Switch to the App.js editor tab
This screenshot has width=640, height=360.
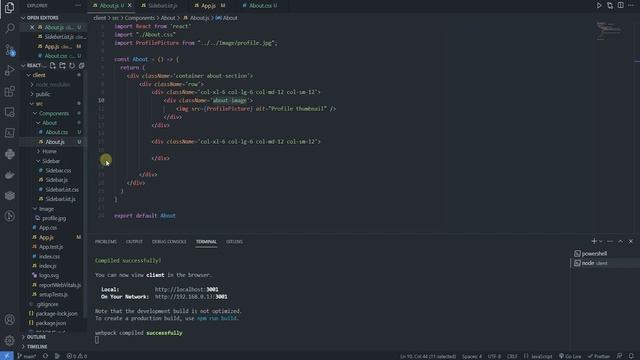209,6
